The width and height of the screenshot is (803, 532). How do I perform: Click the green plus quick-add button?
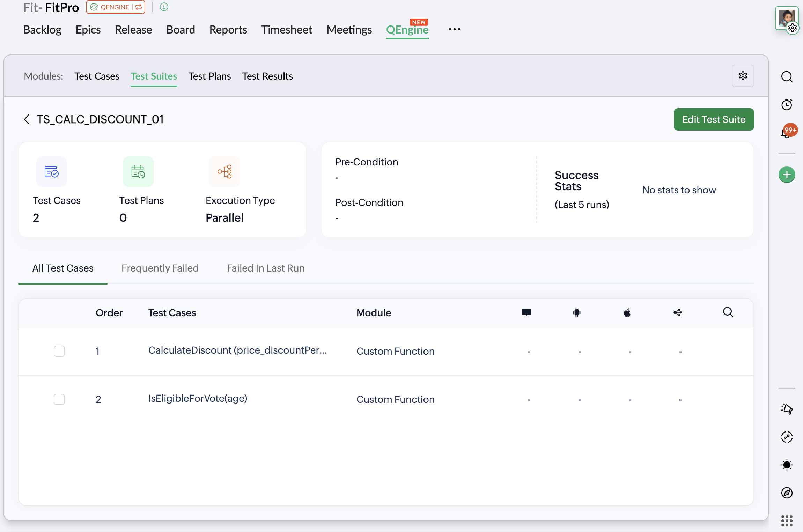[x=787, y=175]
